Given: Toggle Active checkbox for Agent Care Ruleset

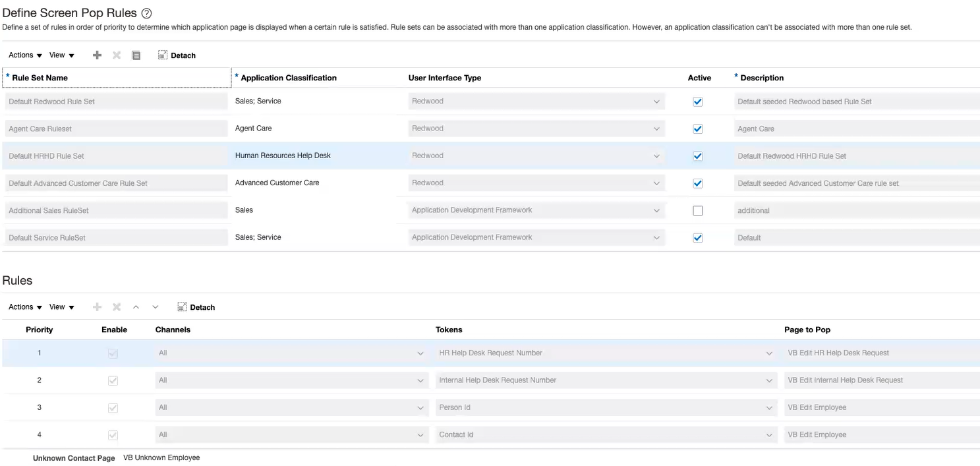Looking at the screenshot, I should point(698,129).
